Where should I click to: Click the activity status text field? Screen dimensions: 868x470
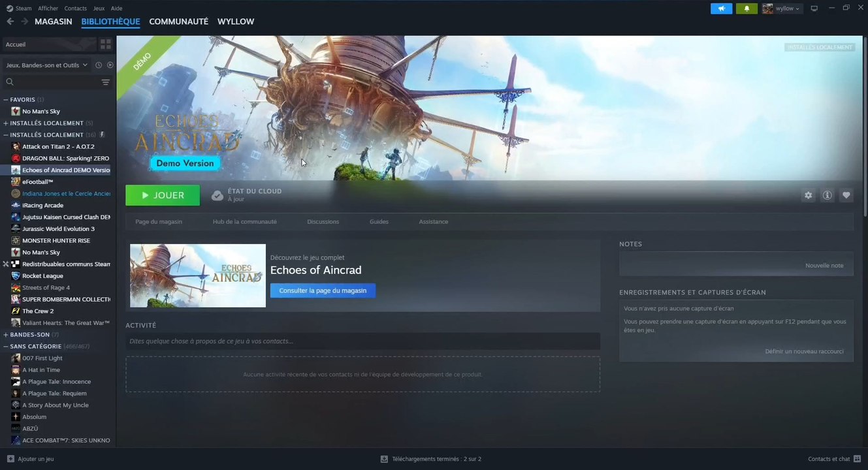[x=362, y=341]
